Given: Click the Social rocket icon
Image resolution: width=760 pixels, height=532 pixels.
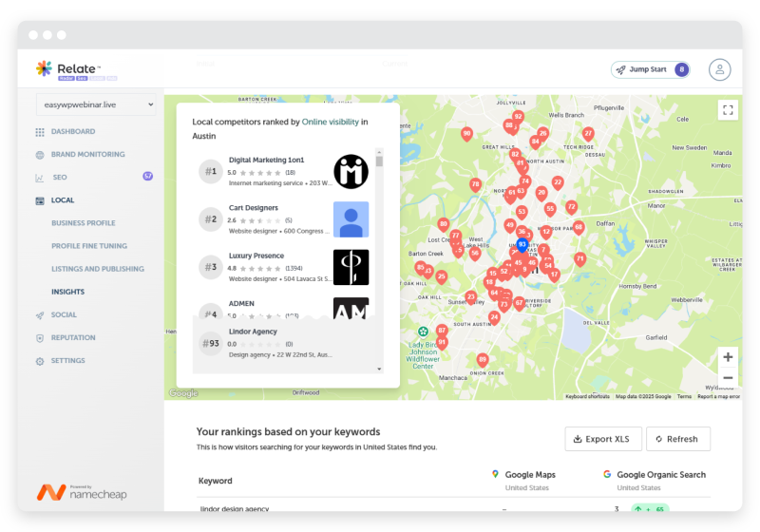Looking at the screenshot, I should [x=40, y=315].
